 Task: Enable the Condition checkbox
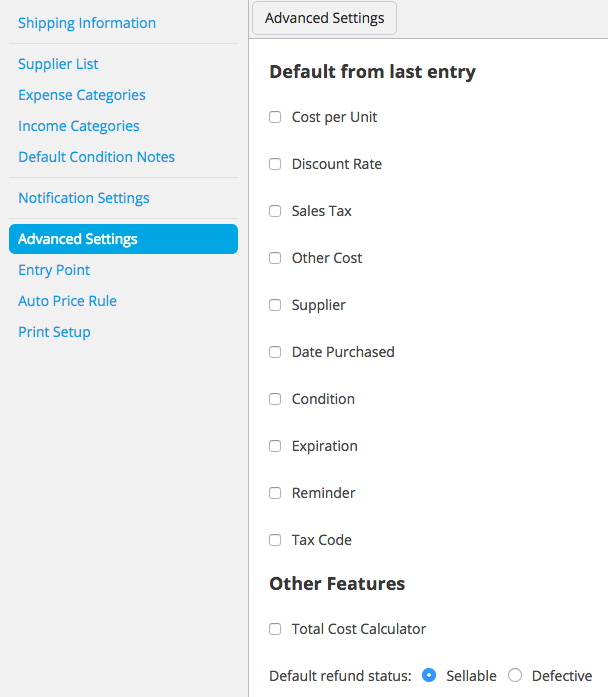click(x=275, y=399)
